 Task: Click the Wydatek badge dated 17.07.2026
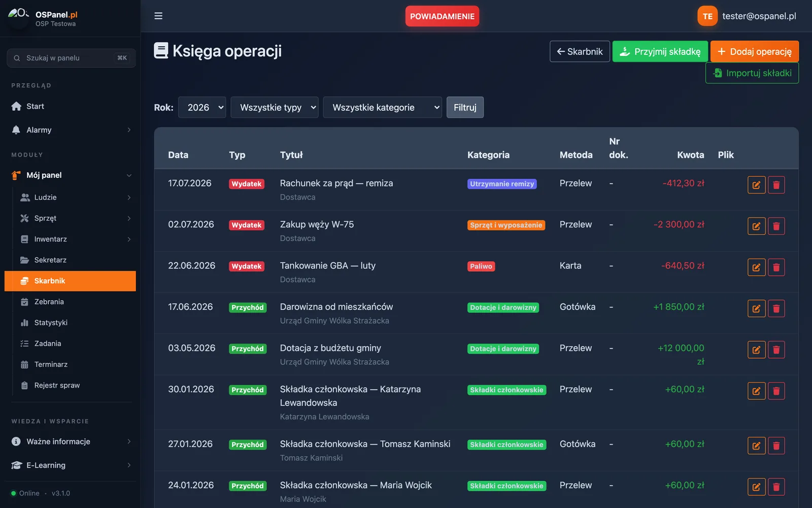click(247, 184)
